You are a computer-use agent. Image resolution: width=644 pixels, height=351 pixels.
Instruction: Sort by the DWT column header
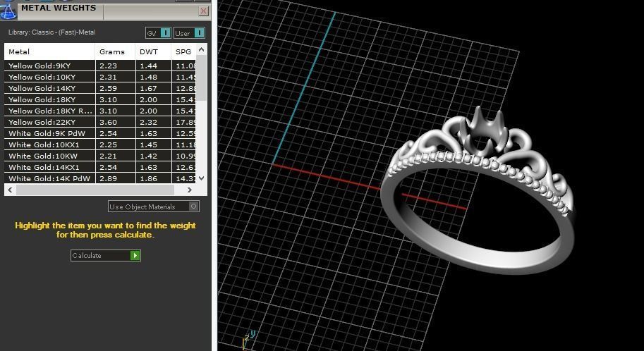coord(153,51)
